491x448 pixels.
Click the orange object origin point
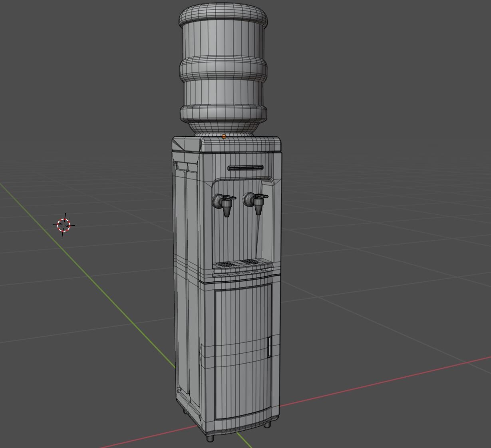click(224, 137)
